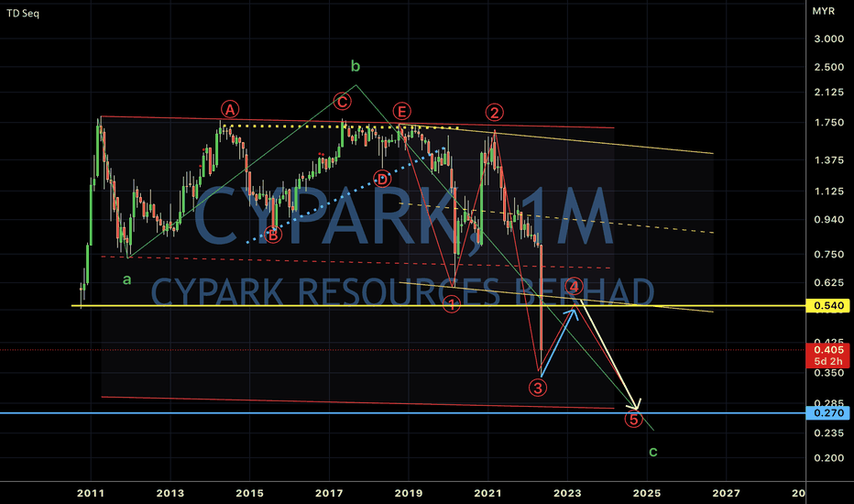Click the 0.750 price axis value
Image resolution: width=854 pixels, height=504 pixels.
point(829,255)
